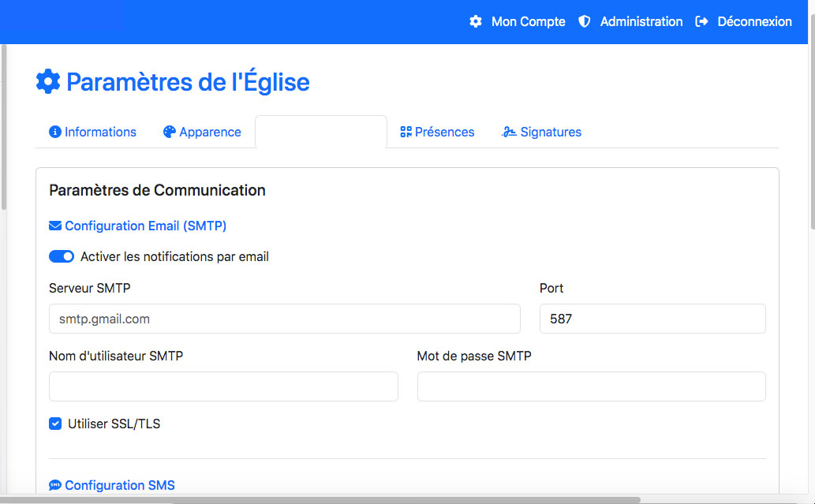
Task: Click the Nom d'utilisateur SMTP field
Action: tap(223, 386)
